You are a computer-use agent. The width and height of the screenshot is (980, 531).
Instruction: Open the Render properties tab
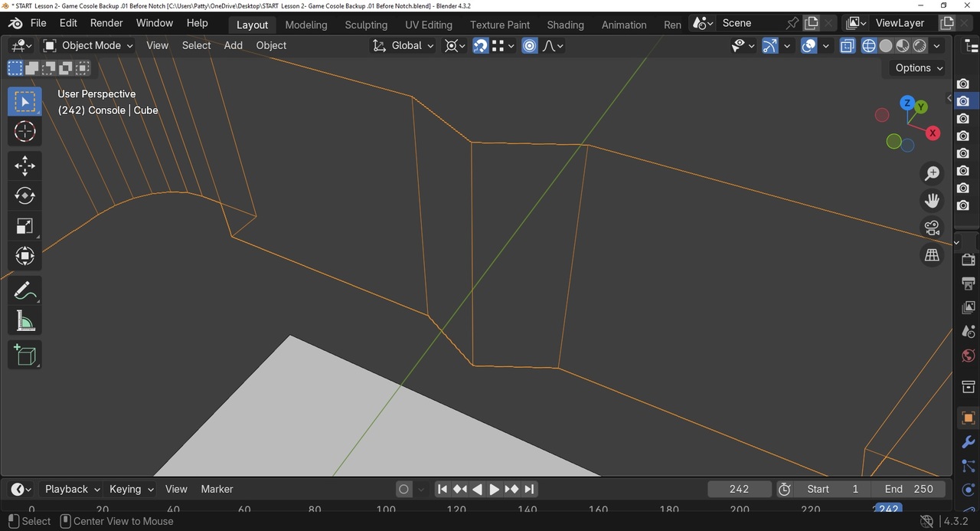tap(968, 261)
